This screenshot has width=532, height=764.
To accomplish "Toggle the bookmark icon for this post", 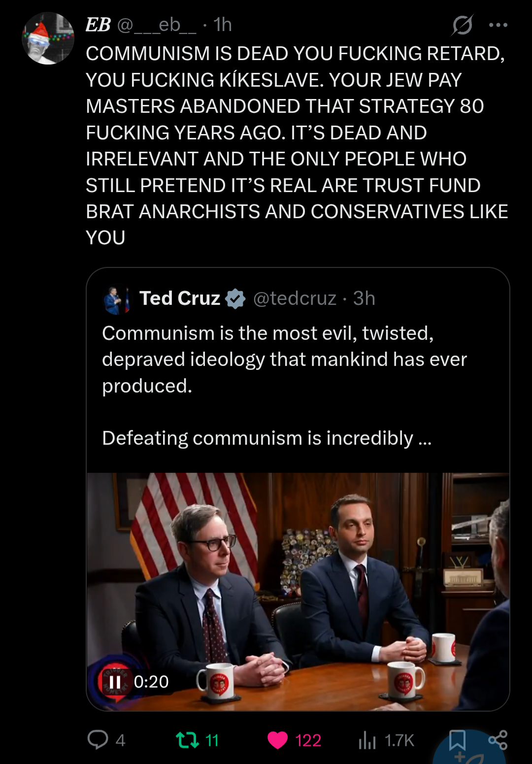I will pos(457,740).
